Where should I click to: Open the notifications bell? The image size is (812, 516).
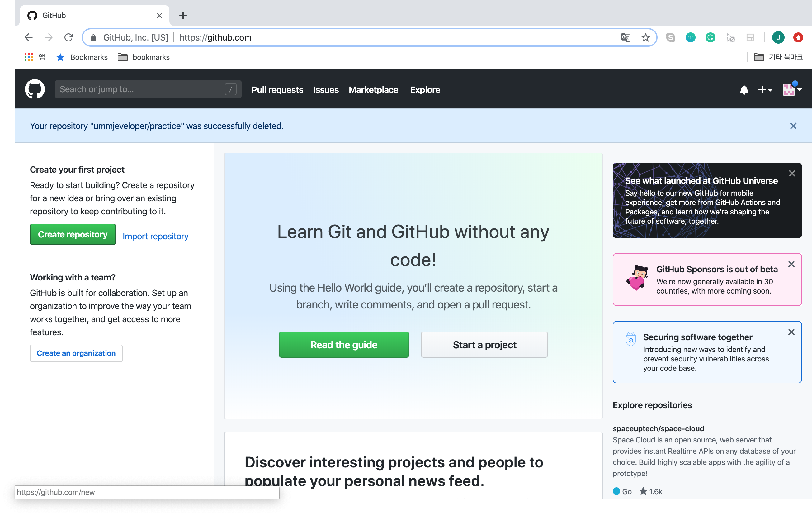[x=744, y=90]
